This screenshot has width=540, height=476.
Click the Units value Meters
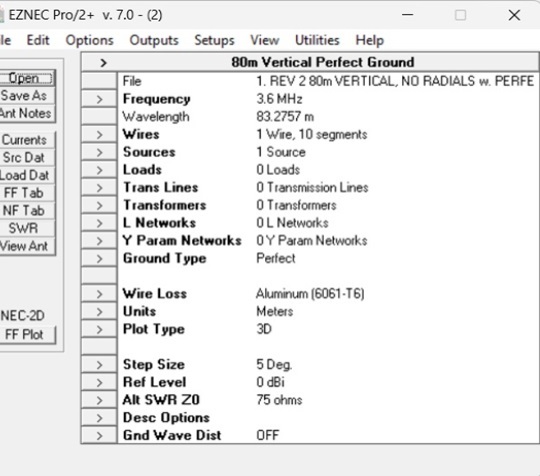tap(274, 312)
